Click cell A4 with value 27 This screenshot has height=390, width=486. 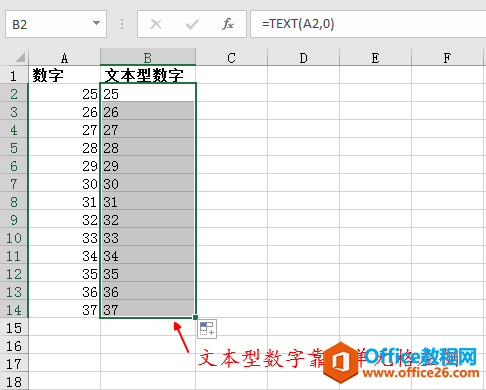(64, 129)
